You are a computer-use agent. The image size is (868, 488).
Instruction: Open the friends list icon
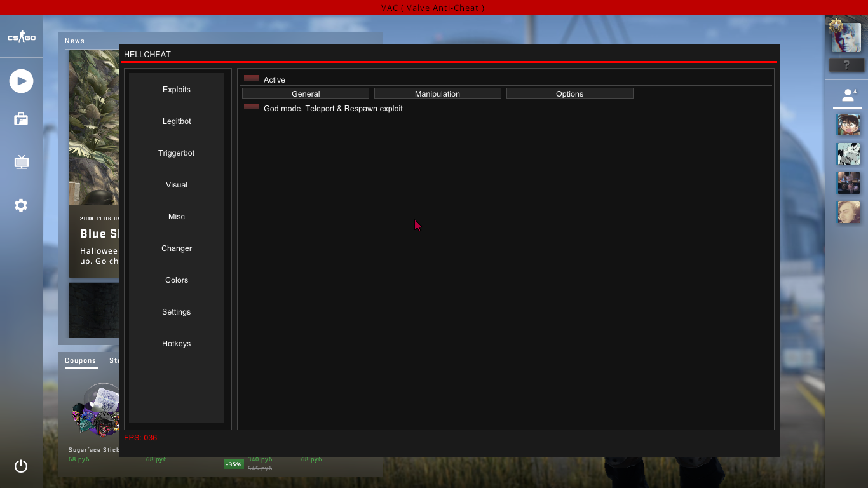pos(848,95)
